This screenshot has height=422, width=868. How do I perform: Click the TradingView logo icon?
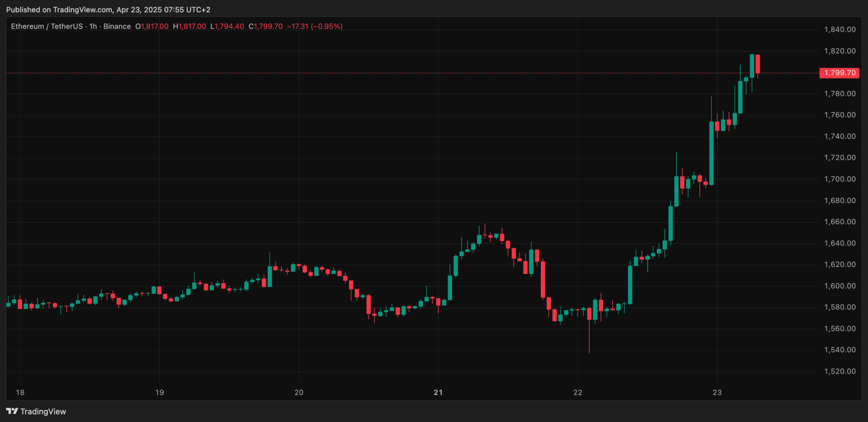click(x=12, y=411)
